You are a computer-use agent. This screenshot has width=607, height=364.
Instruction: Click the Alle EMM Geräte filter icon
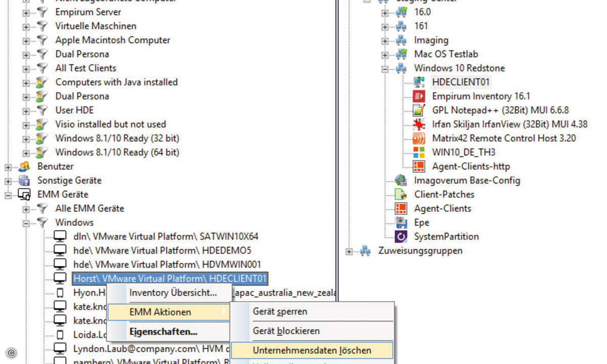[42, 208]
